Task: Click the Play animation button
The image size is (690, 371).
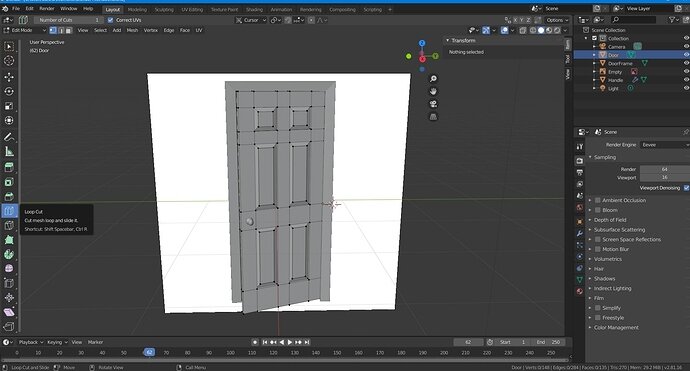Action: click(x=290, y=342)
